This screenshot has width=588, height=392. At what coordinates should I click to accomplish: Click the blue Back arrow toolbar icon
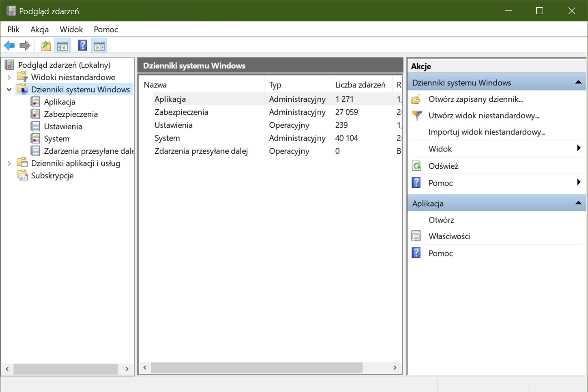(9, 45)
